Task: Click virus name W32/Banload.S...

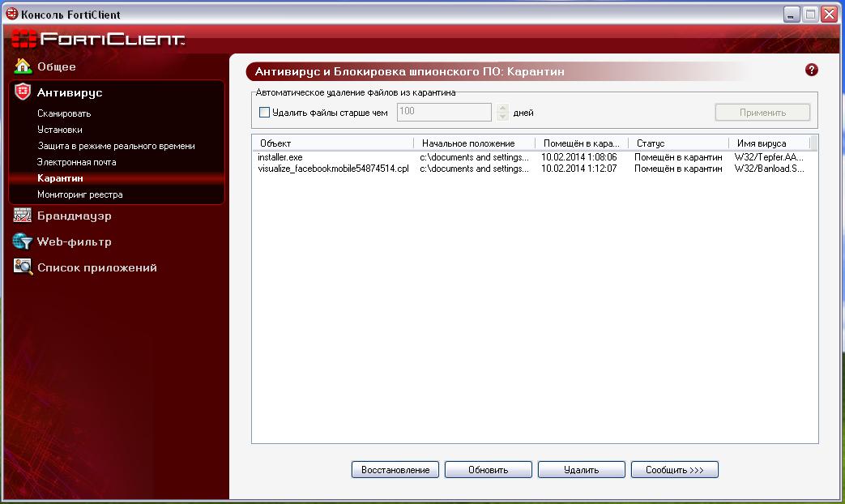Action: point(769,169)
